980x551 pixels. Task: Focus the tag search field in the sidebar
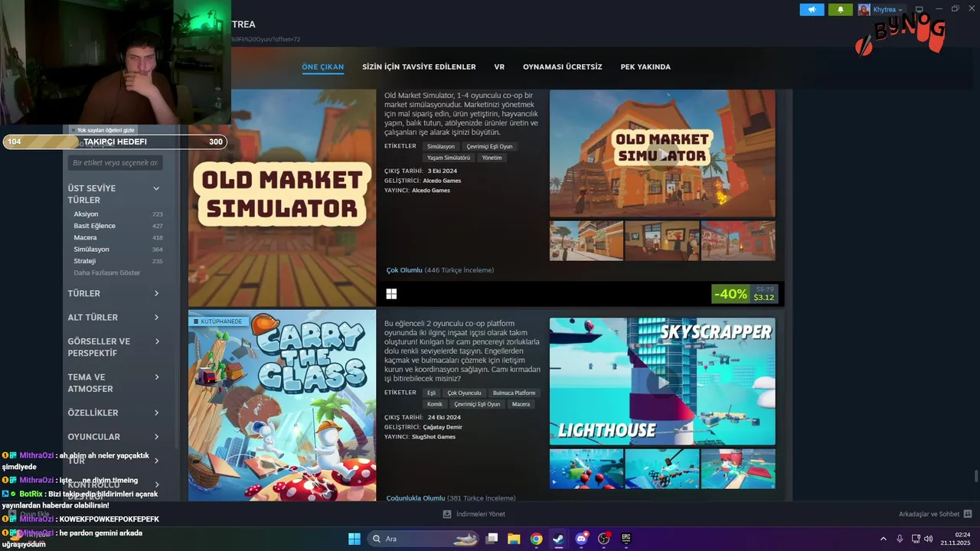pos(114,163)
